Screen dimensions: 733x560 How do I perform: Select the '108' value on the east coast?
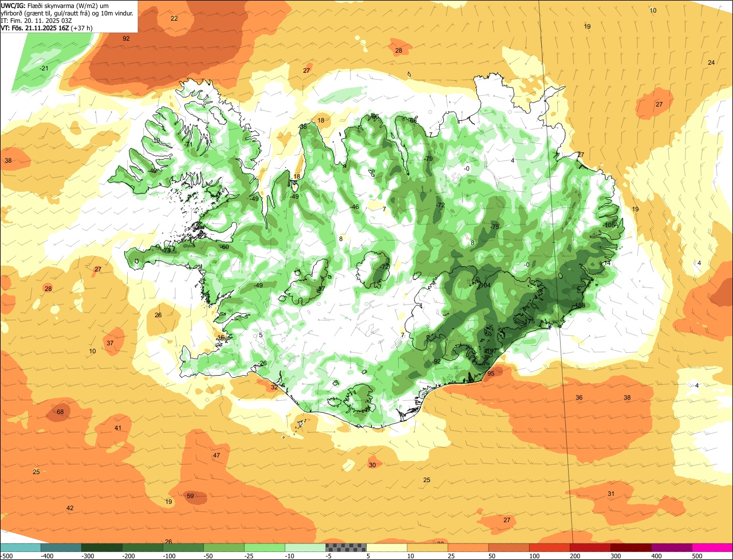(x=610, y=225)
